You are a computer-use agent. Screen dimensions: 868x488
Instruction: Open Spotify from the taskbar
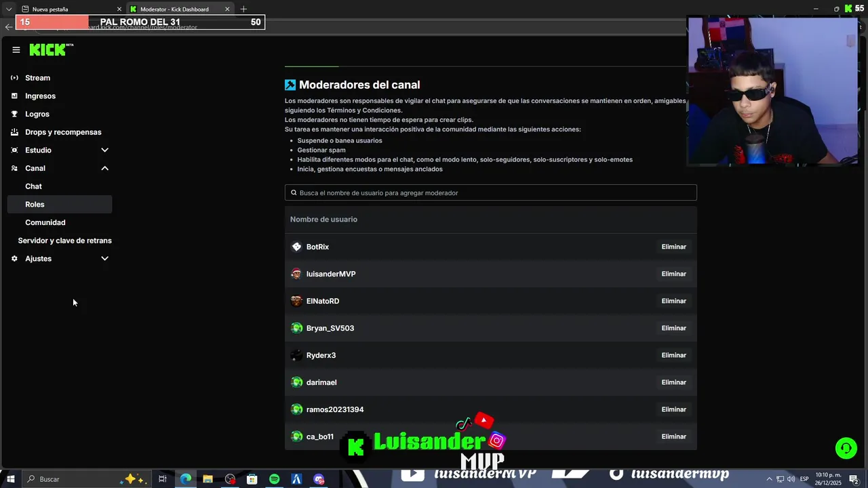(274, 479)
